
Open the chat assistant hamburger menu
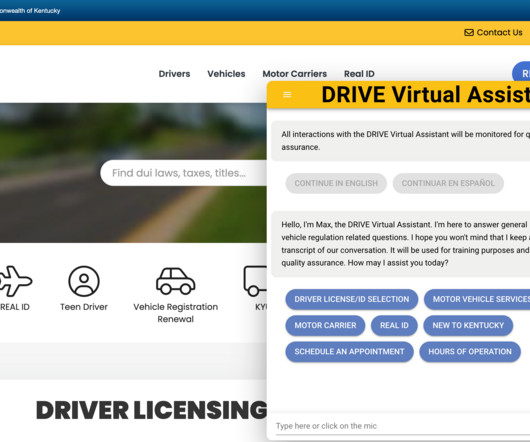pos(287,95)
